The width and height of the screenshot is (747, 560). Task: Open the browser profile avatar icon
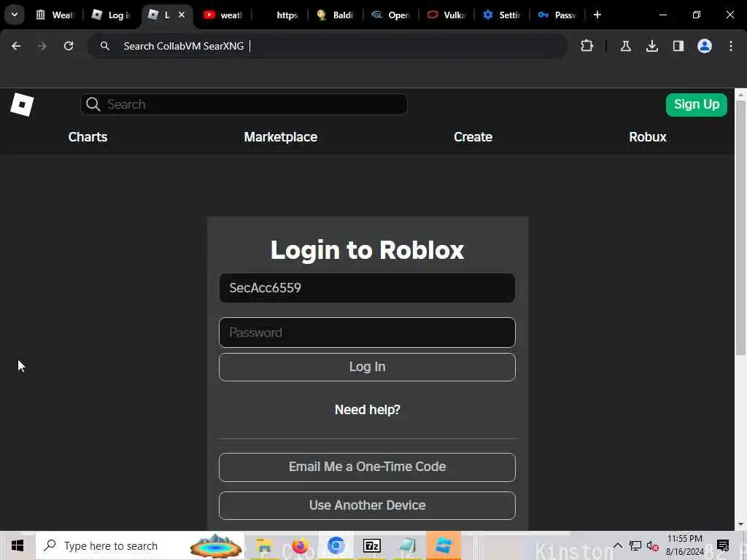(x=705, y=46)
